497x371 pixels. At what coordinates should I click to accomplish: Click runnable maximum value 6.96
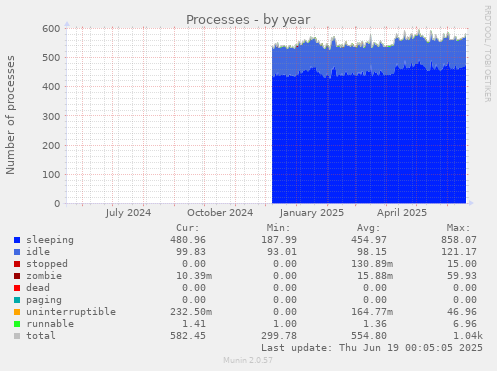(465, 324)
